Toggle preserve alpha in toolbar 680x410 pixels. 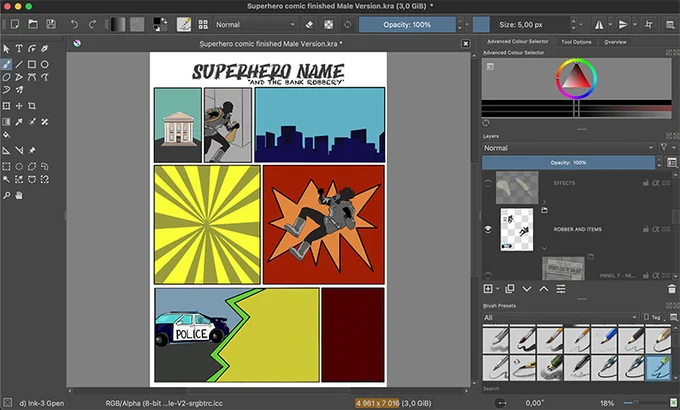coord(329,25)
